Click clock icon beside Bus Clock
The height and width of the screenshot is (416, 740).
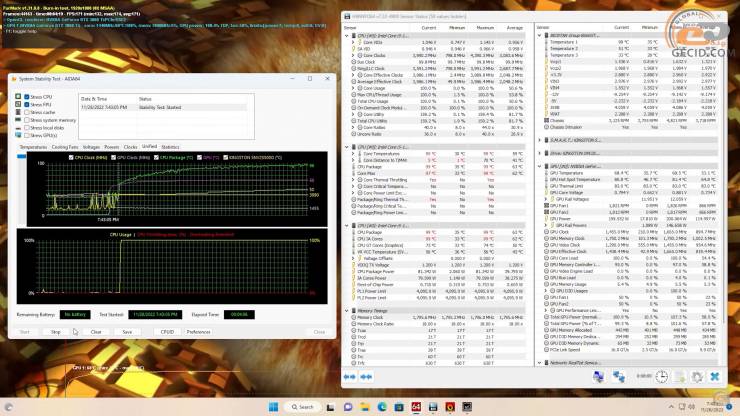353,62
